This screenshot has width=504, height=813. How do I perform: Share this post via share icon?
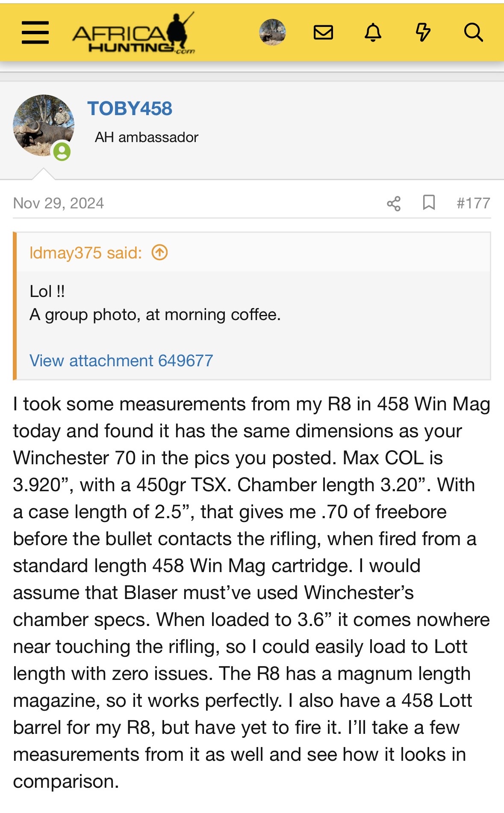point(394,203)
